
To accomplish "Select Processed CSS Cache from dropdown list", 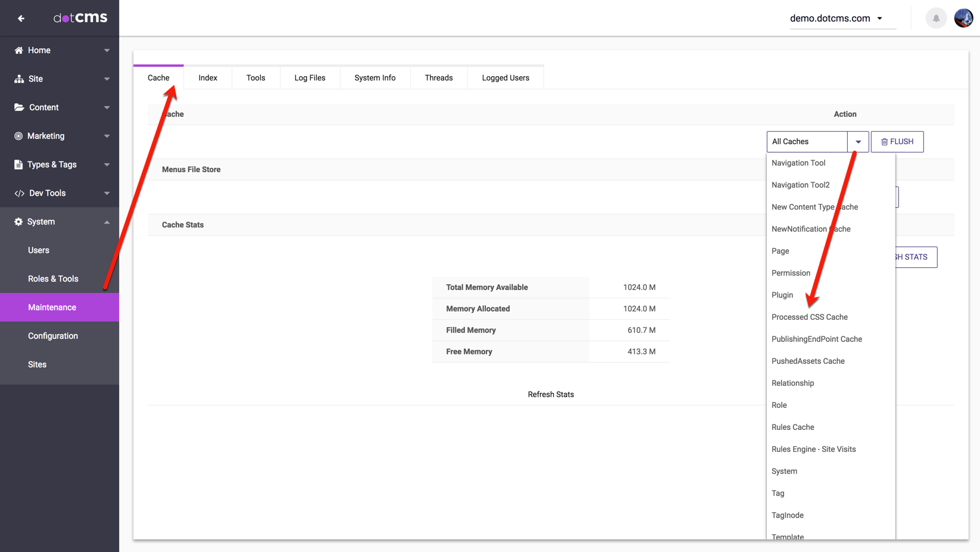I will coord(809,317).
